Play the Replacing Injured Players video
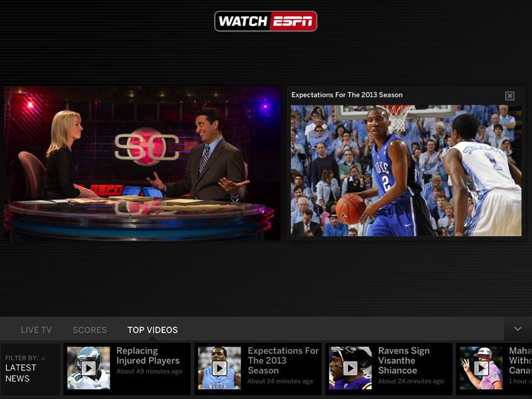 88,368
